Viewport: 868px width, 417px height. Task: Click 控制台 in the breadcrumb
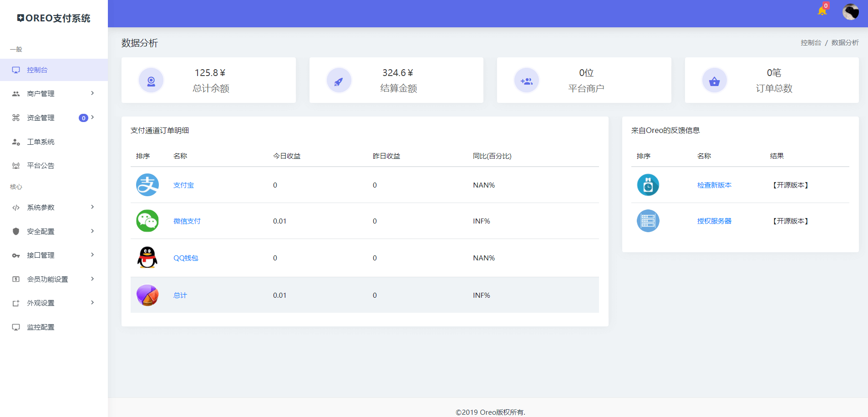(x=811, y=43)
